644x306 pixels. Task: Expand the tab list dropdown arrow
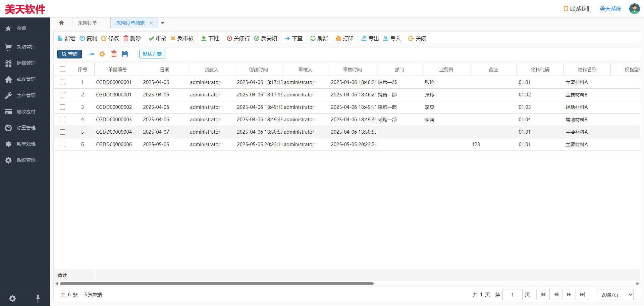(x=162, y=23)
